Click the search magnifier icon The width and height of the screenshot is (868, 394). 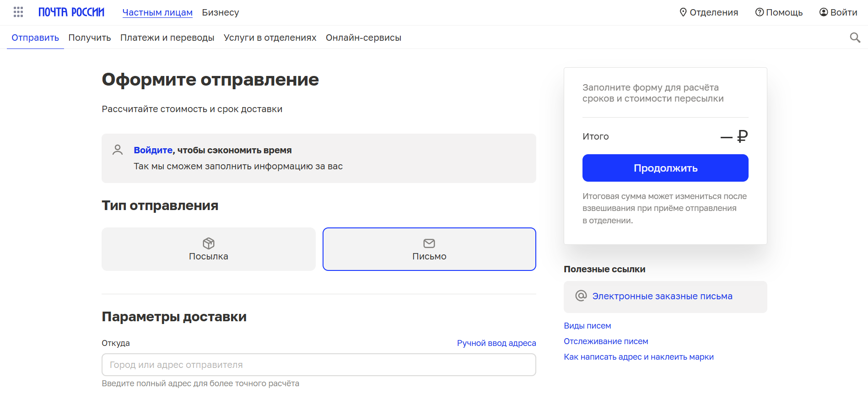click(x=855, y=38)
